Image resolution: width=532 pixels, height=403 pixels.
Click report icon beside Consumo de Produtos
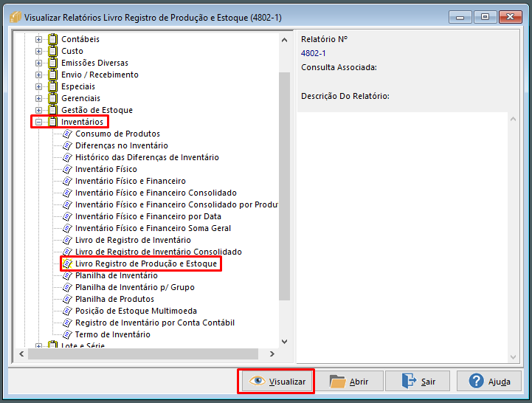pos(68,134)
